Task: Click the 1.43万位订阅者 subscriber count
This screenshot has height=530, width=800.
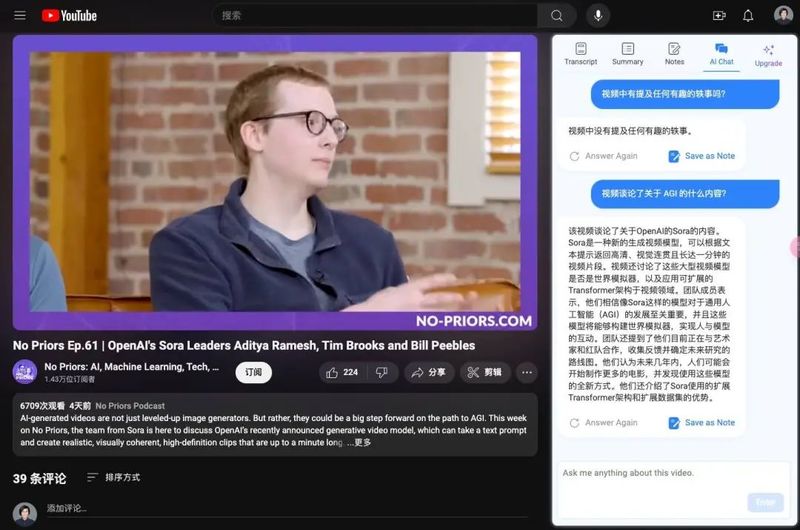Action: [x=69, y=380]
